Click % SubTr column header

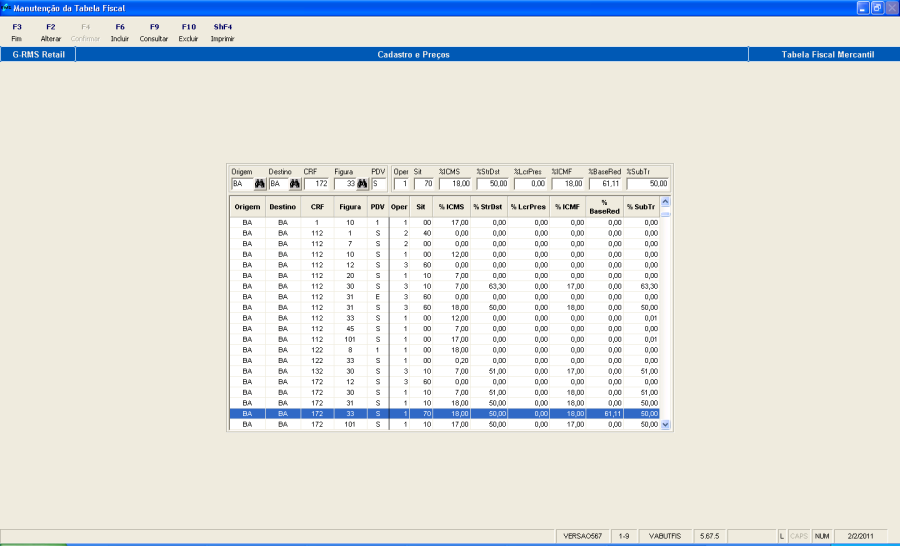641,207
